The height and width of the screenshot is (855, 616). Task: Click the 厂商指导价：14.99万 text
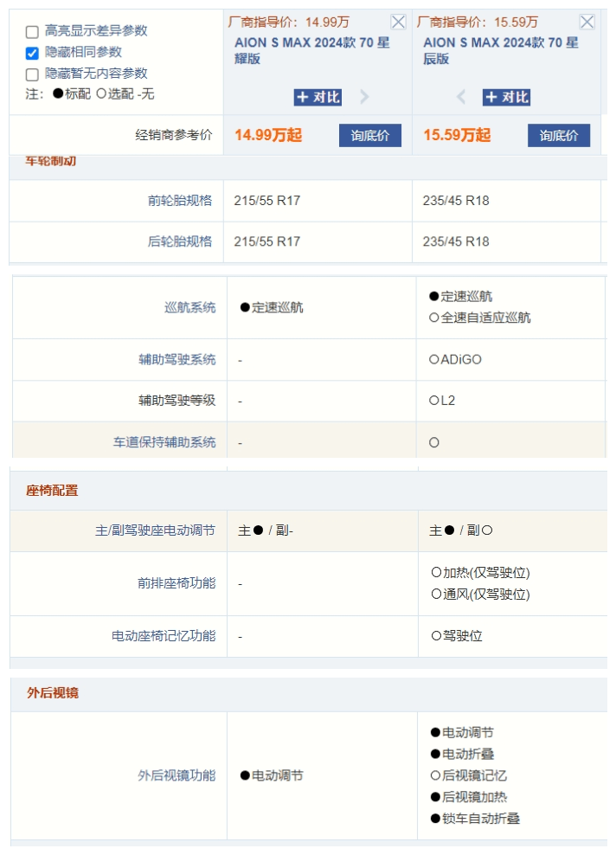point(289,22)
